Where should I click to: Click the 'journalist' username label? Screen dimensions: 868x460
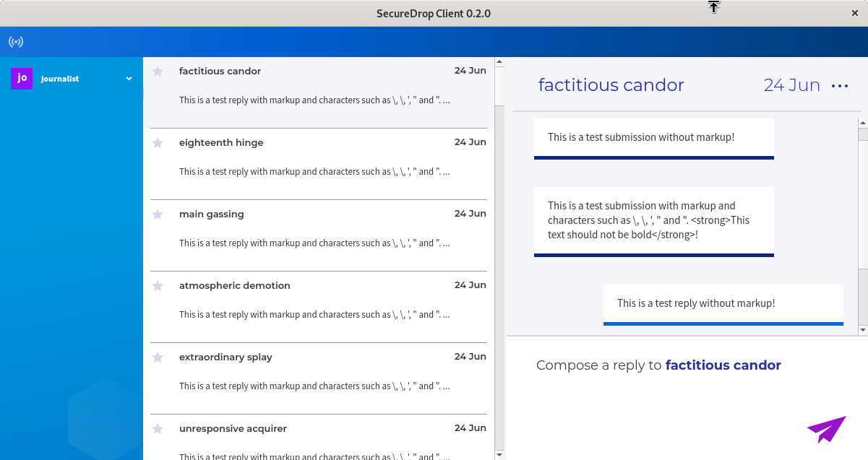(x=60, y=79)
